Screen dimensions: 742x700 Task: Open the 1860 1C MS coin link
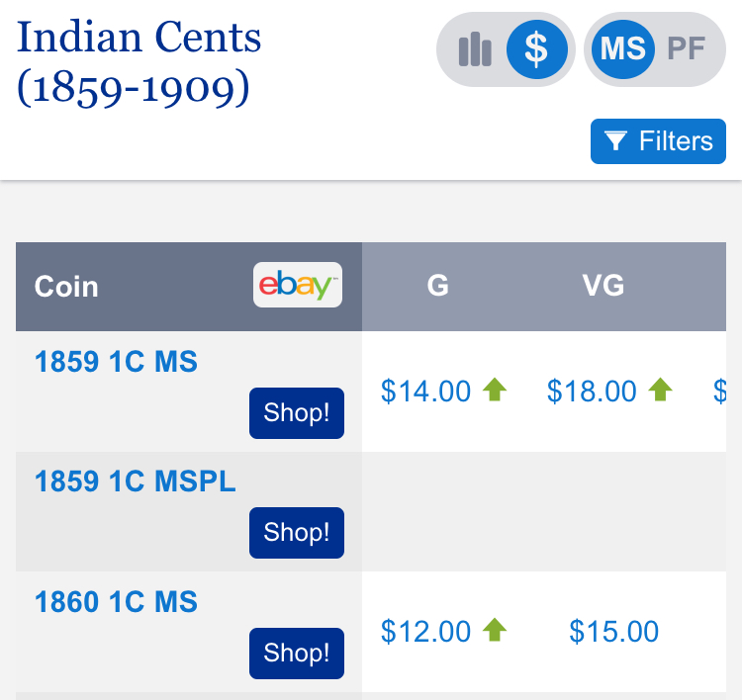tap(116, 601)
